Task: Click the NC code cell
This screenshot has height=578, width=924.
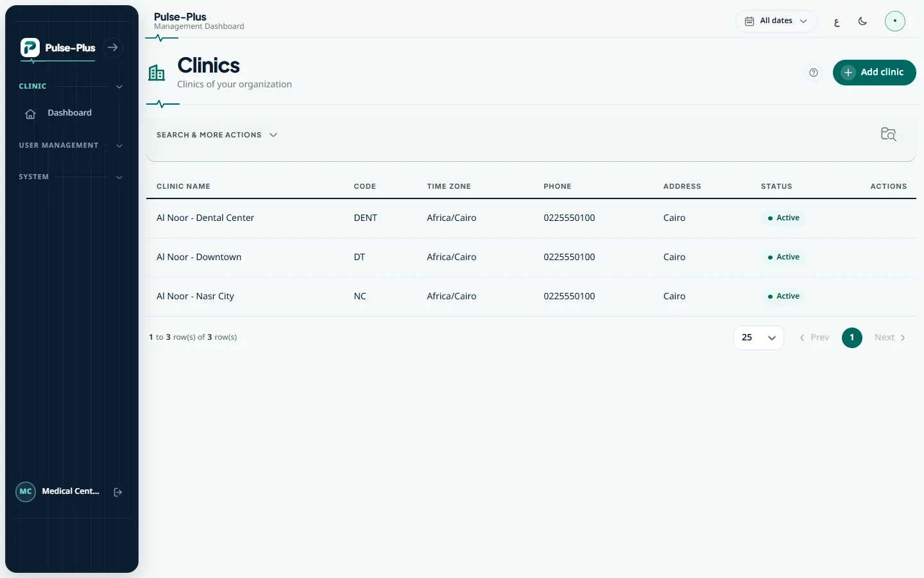Action: [360, 297]
